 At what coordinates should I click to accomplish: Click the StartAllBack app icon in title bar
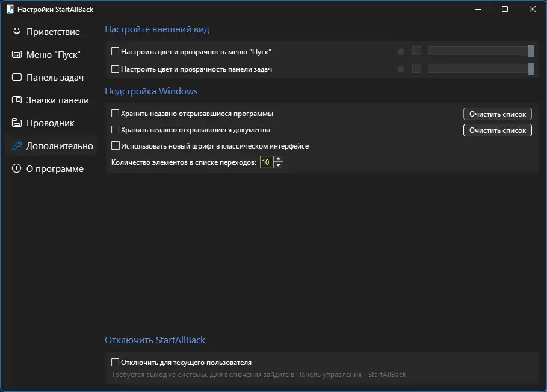(x=10, y=10)
